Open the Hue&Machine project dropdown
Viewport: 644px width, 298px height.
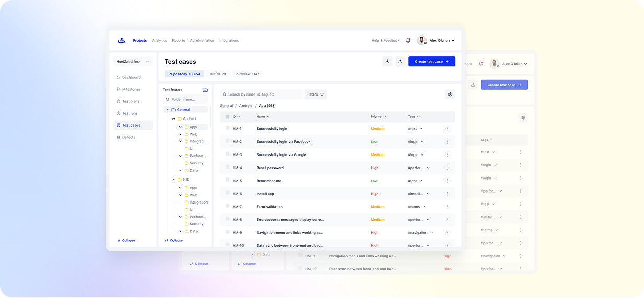[x=133, y=62]
